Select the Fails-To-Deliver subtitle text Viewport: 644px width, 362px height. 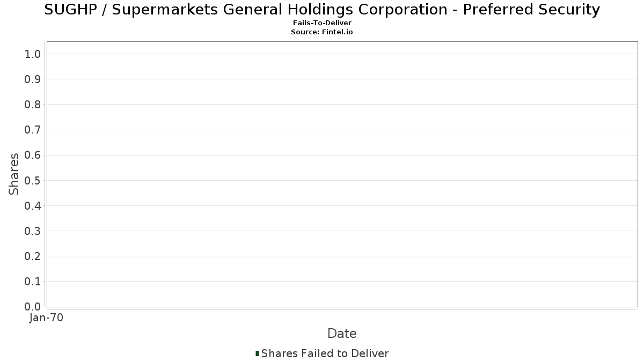(x=322, y=23)
